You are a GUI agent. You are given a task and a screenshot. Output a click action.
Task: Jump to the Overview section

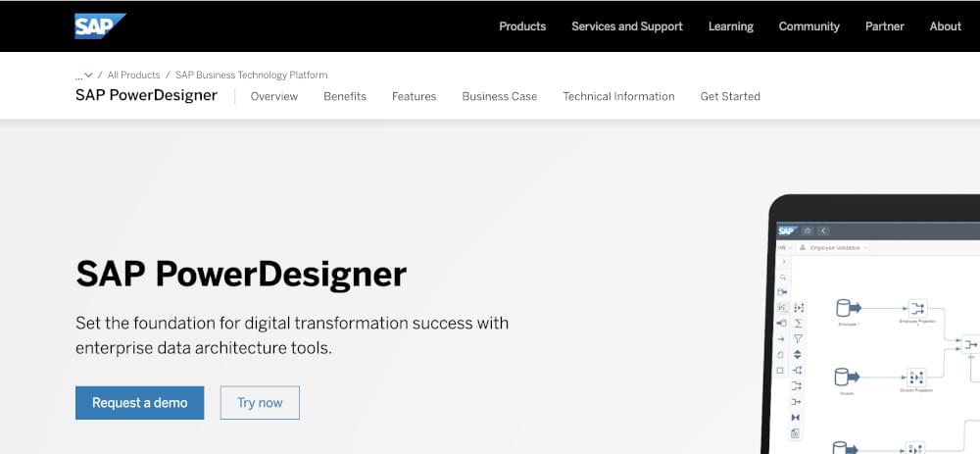tap(274, 96)
